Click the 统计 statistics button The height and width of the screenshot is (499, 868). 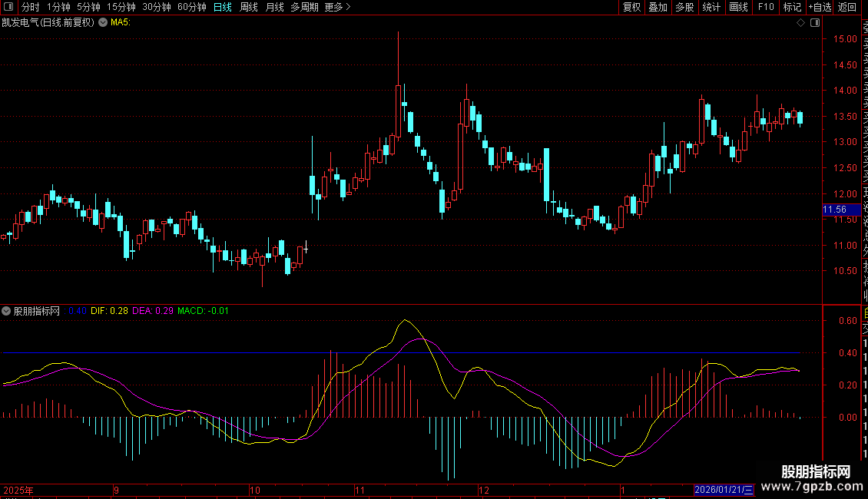[x=711, y=7]
